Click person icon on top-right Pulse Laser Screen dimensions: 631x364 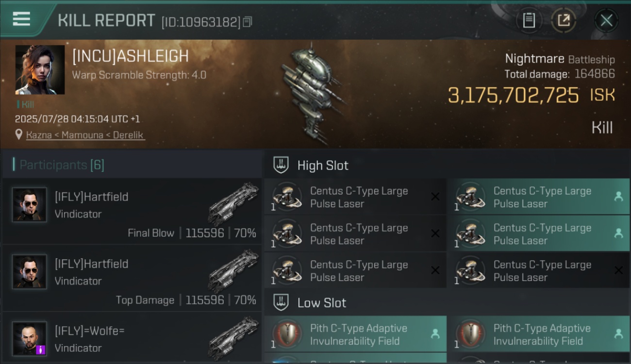click(x=618, y=197)
